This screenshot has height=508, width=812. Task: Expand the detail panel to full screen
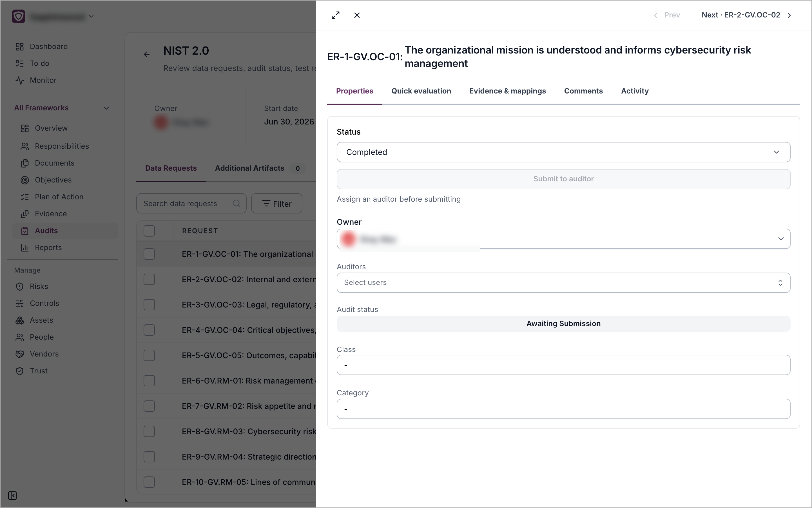coord(335,15)
